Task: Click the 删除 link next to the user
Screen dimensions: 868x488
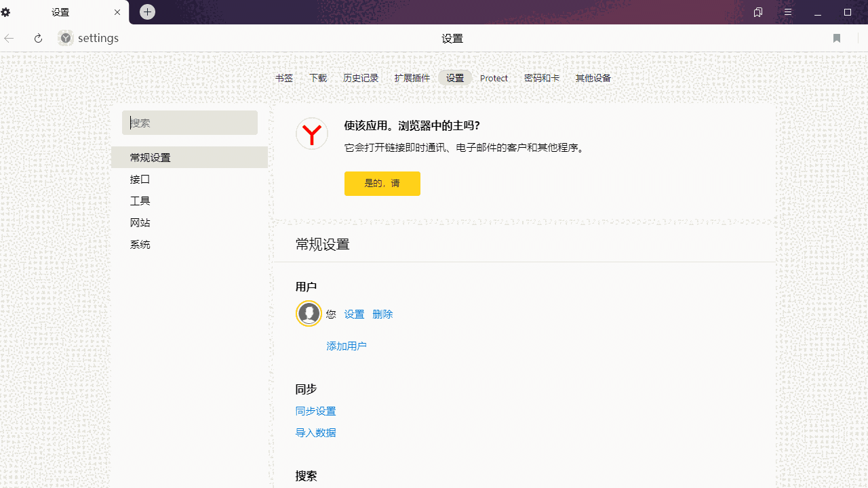Action: tap(382, 314)
